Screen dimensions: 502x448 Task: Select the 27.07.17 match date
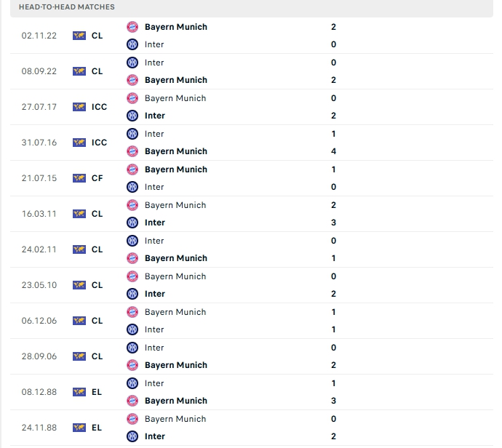(39, 107)
